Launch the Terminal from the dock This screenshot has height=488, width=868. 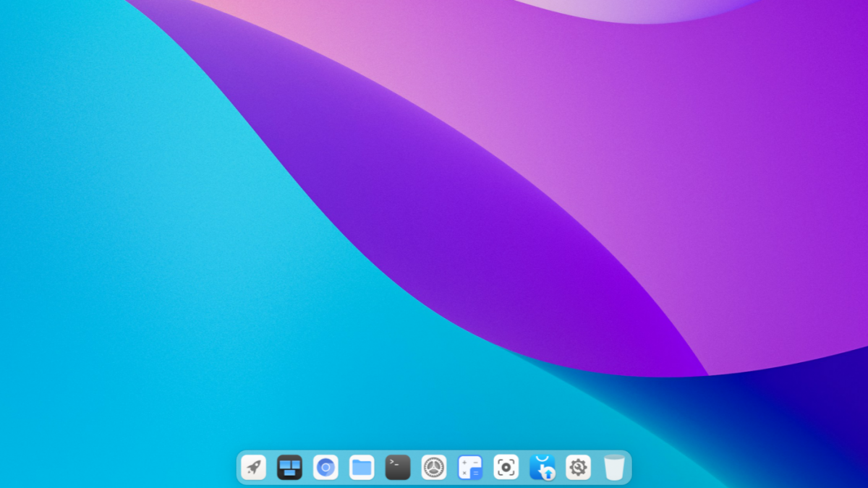click(398, 468)
